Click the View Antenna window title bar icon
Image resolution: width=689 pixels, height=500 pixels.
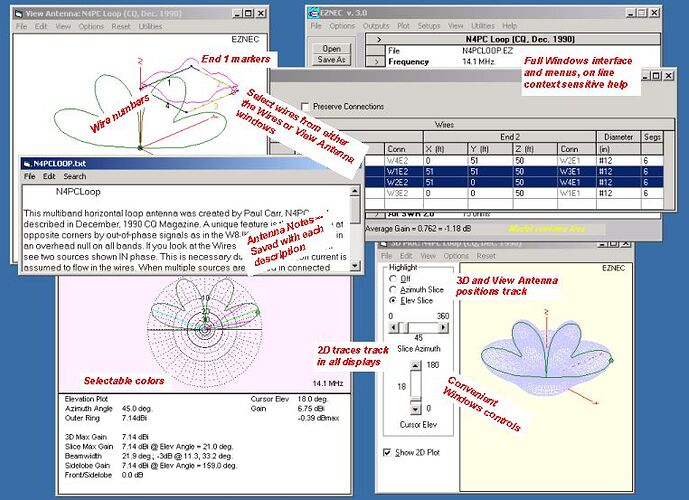click(x=18, y=14)
